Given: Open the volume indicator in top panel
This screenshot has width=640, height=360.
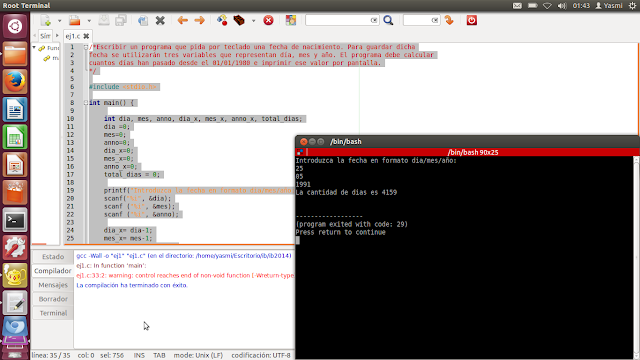Looking at the screenshot, I should 562,6.
